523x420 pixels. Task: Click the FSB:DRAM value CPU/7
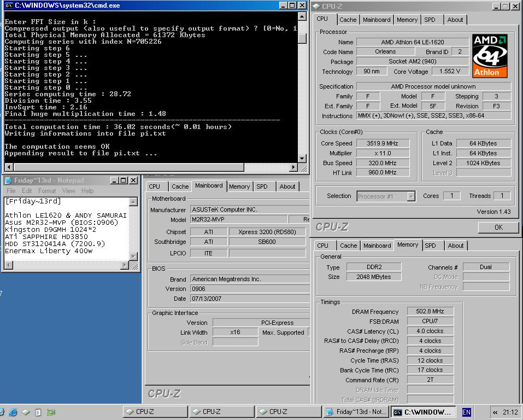pyautogui.click(x=430, y=321)
